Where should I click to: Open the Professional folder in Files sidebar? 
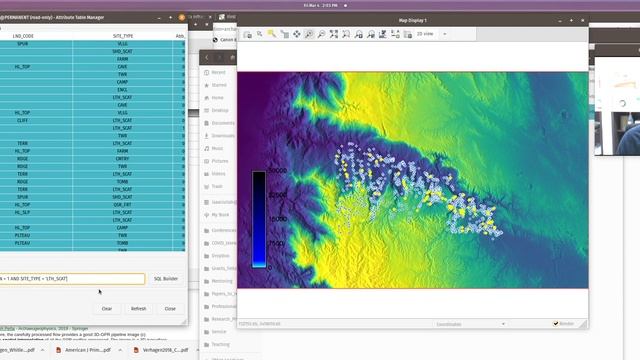click(x=223, y=306)
